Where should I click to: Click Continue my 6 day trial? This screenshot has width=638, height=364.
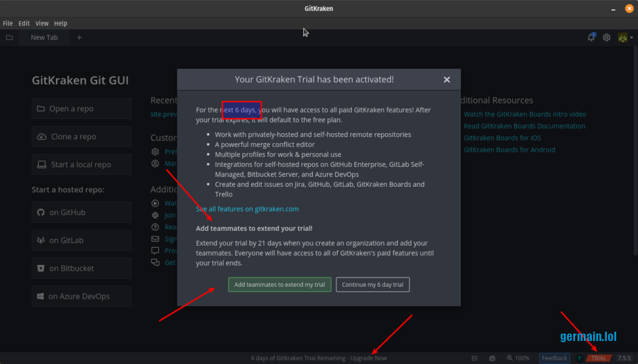tap(373, 284)
